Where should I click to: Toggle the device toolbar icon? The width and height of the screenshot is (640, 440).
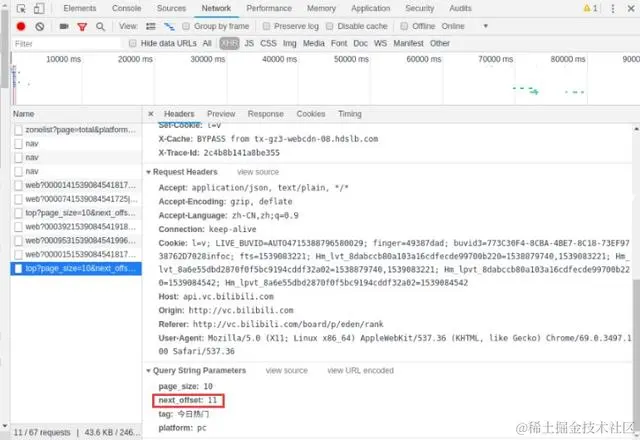(39, 9)
